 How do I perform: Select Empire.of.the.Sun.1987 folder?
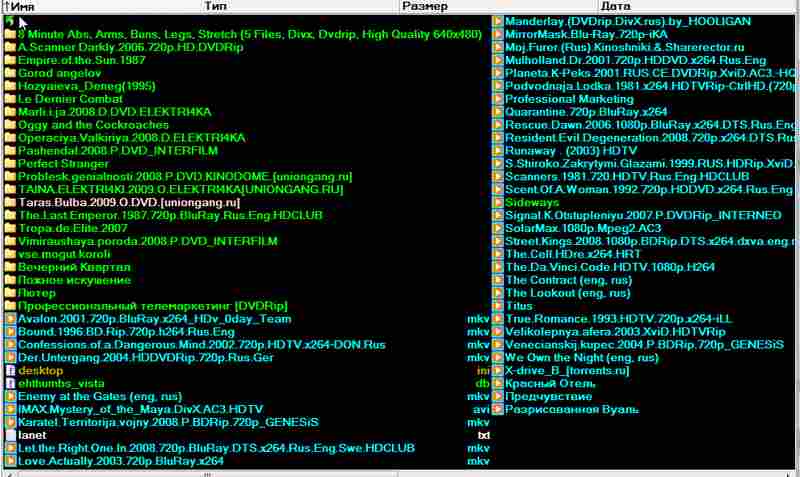point(82,60)
